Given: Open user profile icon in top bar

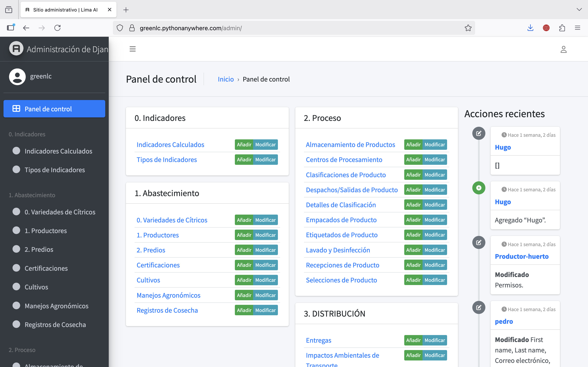Looking at the screenshot, I should [563, 50].
